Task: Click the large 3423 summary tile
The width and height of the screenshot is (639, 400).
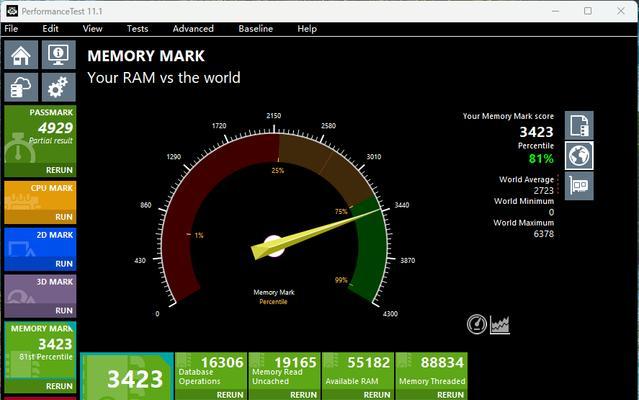Action: click(x=127, y=376)
